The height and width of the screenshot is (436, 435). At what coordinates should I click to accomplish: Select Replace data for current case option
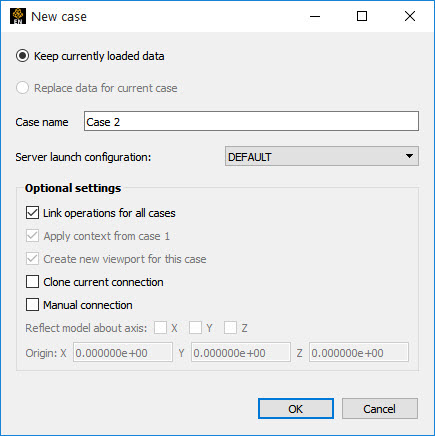coord(23,88)
